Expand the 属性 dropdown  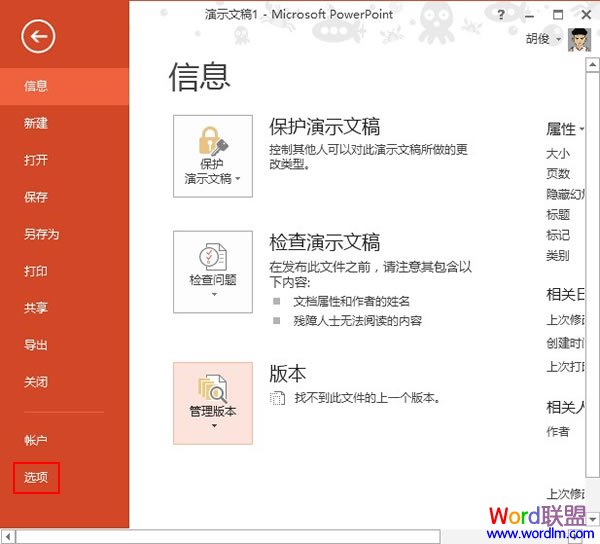point(565,129)
